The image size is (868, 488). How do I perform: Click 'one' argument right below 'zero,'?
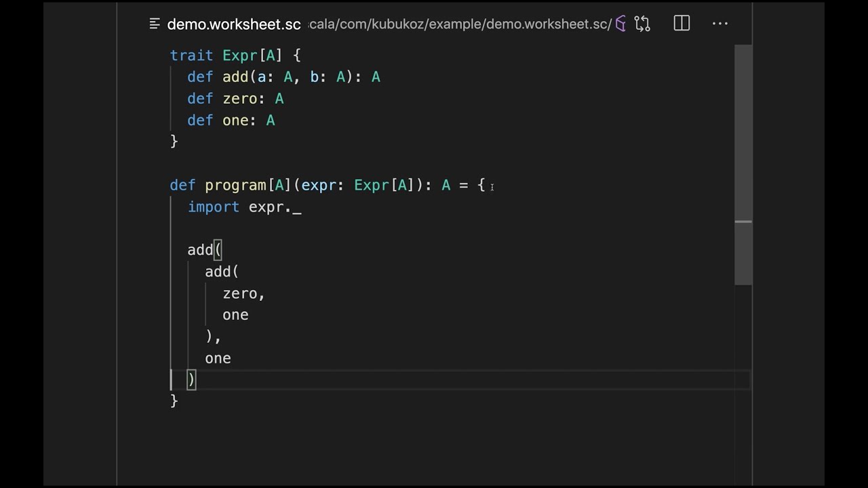(235, 315)
